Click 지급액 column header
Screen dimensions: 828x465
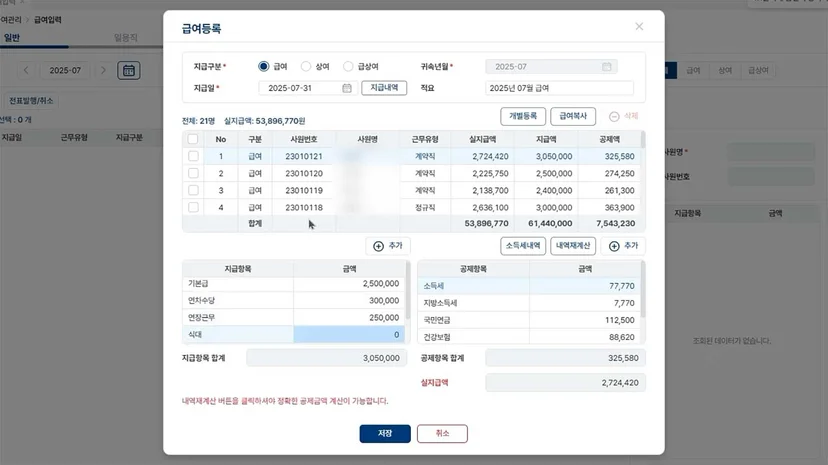coord(546,139)
